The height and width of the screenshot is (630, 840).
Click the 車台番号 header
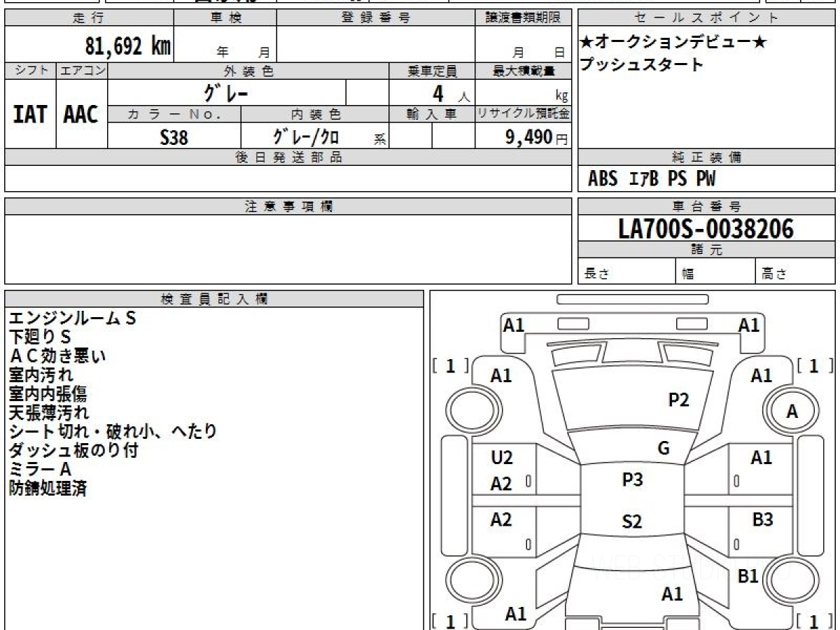click(x=706, y=206)
